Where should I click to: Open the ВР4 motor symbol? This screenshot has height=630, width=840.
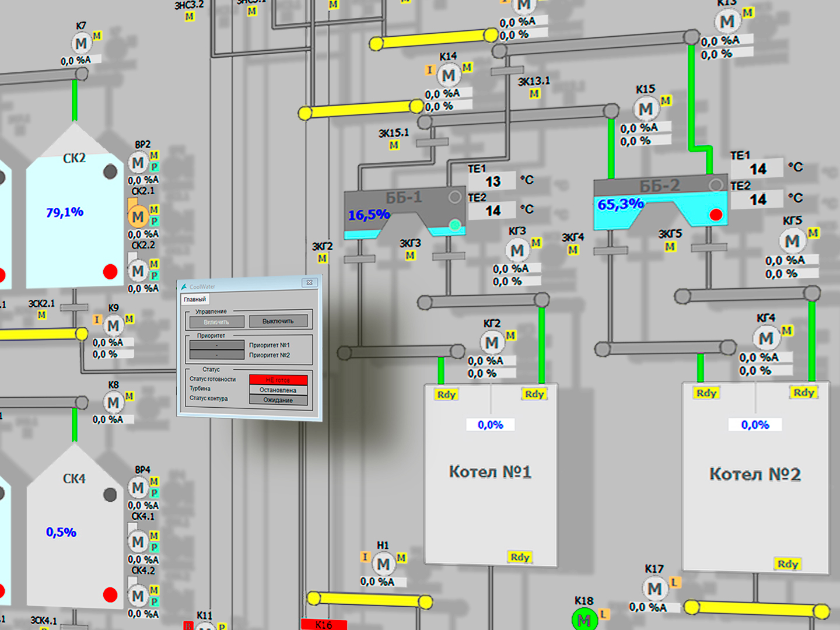pos(138,488)
